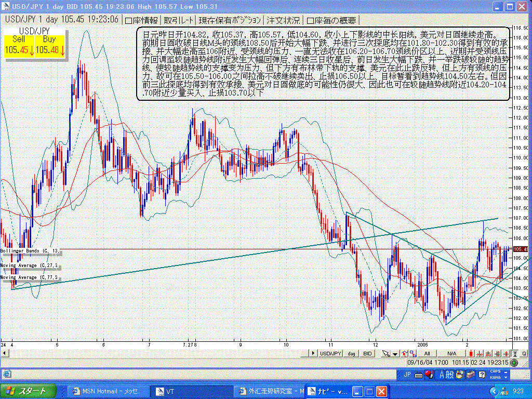Viewport: 532px width, 399px height.
Task: Open the 注文状況 tab
Action: point(283,20)
